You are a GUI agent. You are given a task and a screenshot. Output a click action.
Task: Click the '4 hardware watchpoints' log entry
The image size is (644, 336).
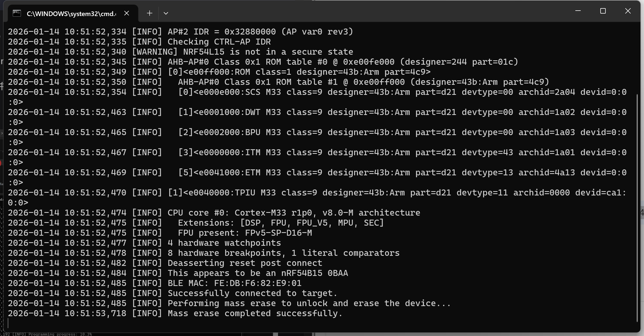click(224, 243)
